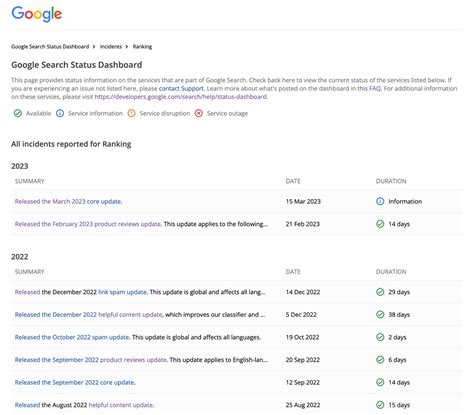Click the Available green check legend icon
The height and width of the screenshot is (415, 474).
coord(18,113)
